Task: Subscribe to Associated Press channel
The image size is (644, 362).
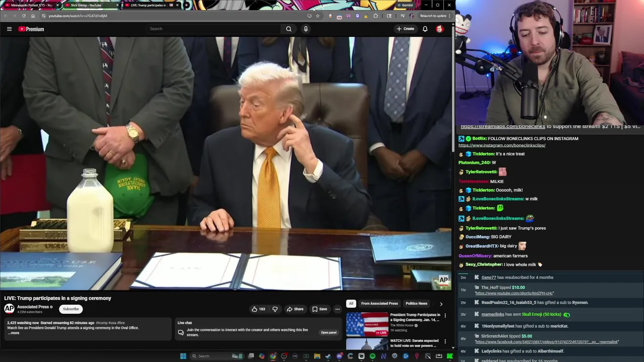Action: point(71,309)
